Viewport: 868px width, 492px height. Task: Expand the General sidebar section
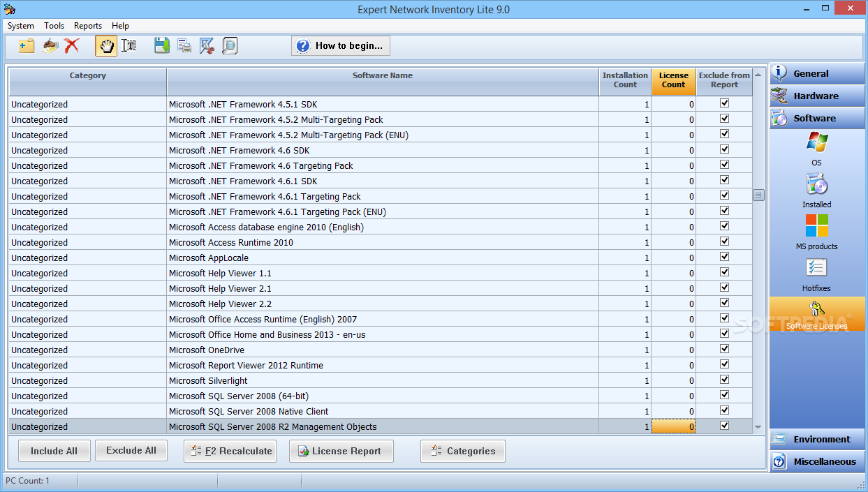tap(817, 73)
